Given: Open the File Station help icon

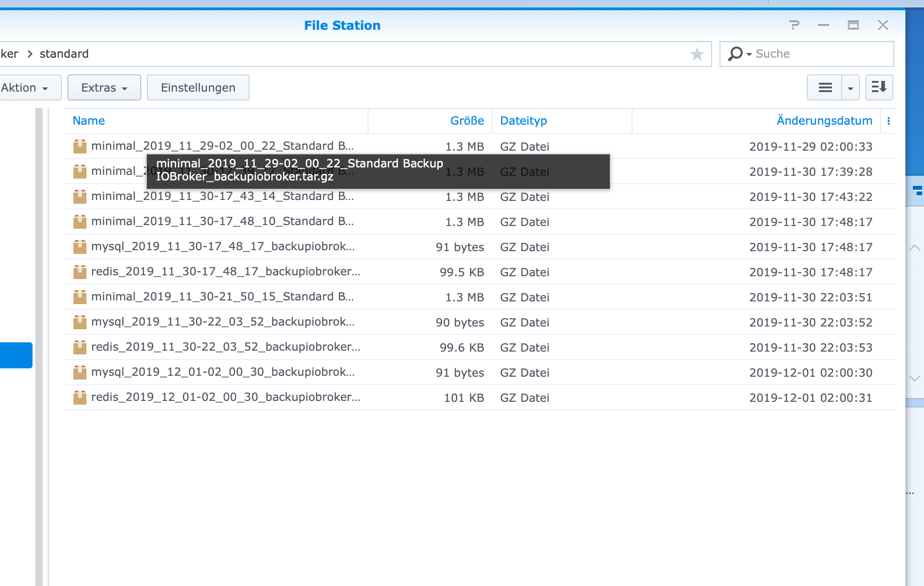Looking at the screenshot, I should pos(794,25).
